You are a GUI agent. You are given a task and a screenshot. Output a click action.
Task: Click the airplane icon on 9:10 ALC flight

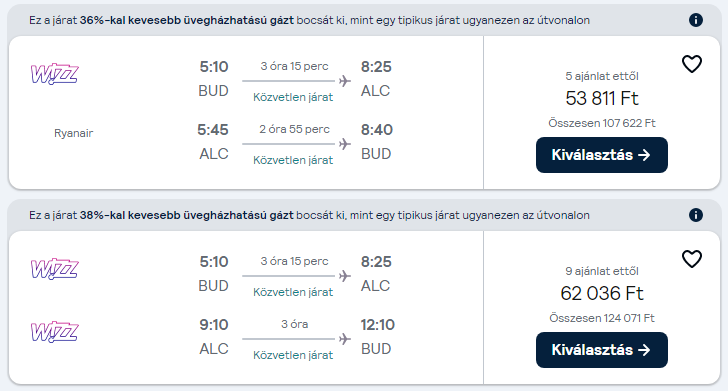point(344,339)
